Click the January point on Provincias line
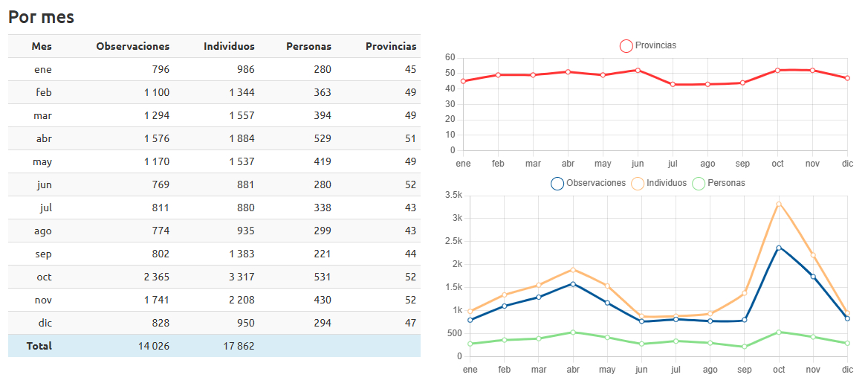Viewport: 868px width, 389px height. pos(463,81)
